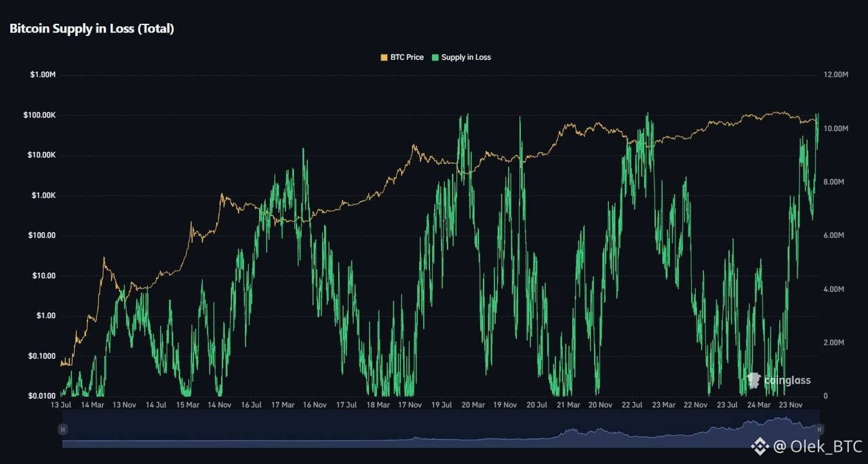The image size is (868, 464).
Task: Click the $0.1000 left axis label
Action: pos(42,356)
